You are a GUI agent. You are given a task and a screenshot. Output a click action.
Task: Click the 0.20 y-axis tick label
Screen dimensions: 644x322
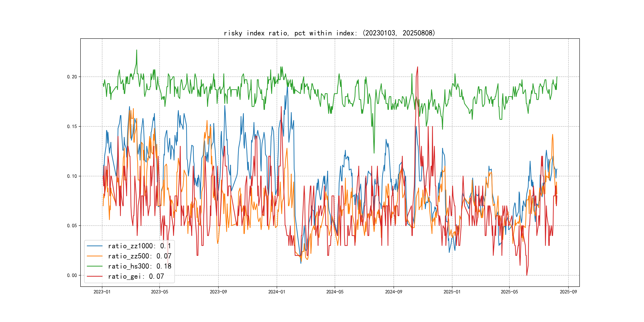coord(72,77)
